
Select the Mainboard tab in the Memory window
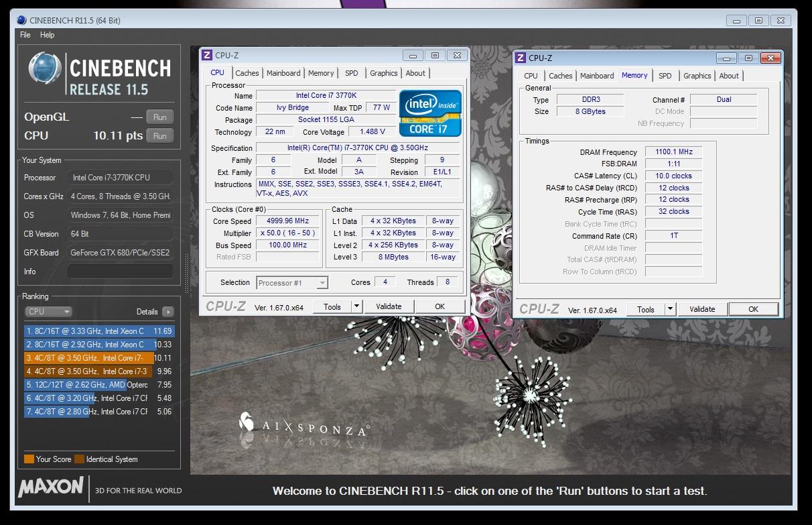point(597,76)
